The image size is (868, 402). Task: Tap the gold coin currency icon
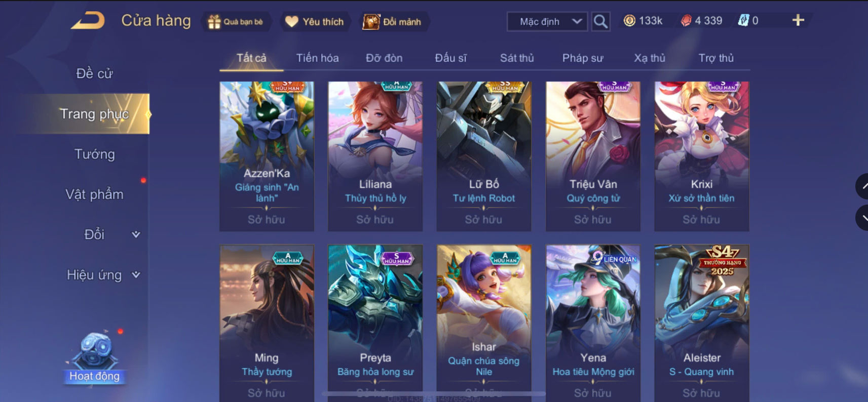point(629,21)
